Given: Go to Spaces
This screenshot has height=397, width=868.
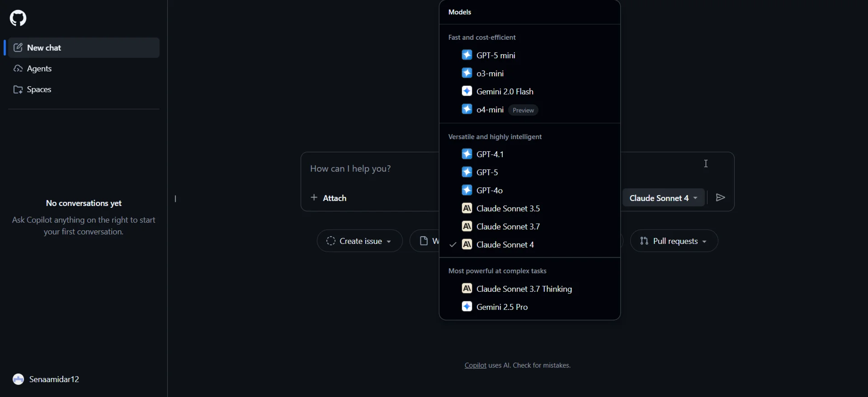Looking at the screenshot, I should (84, 89).
